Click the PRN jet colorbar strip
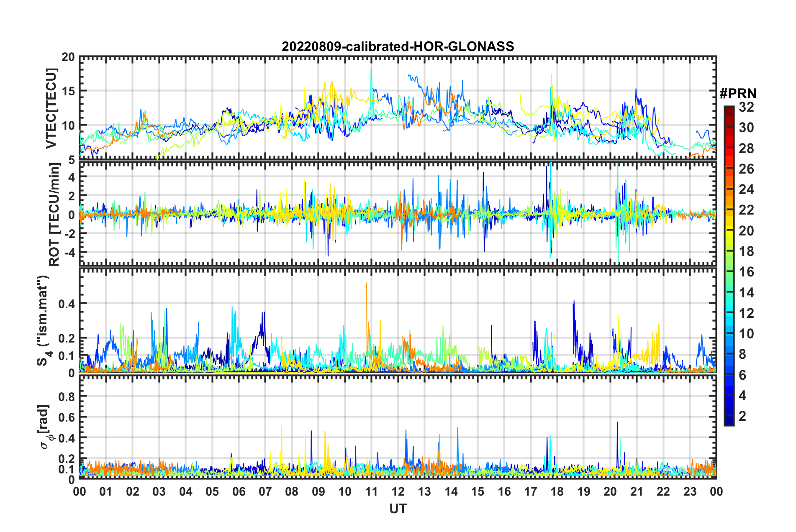This screenshot has width=796, height=532. pyautogui.click(x=729, y=266)
